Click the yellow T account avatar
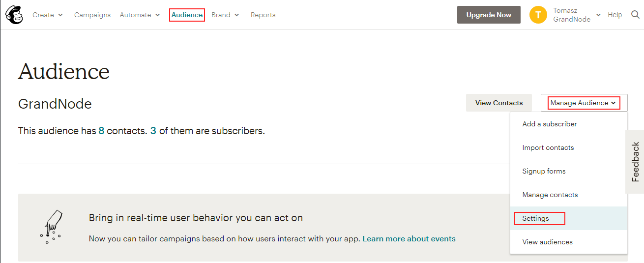 [538, 15]
